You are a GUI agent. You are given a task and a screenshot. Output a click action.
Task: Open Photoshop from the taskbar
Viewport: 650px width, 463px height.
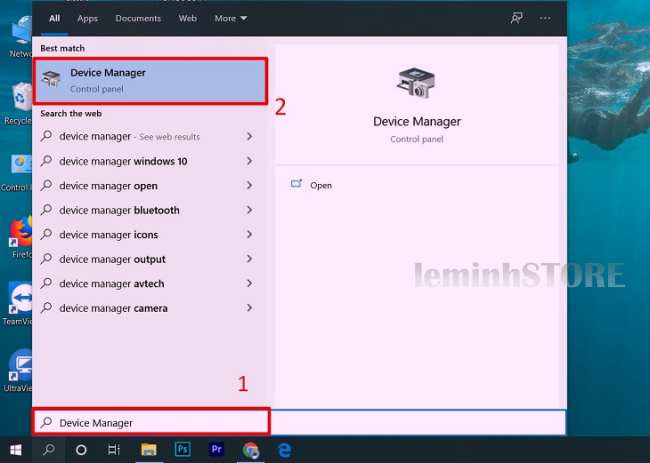click(x=183, y=450)
